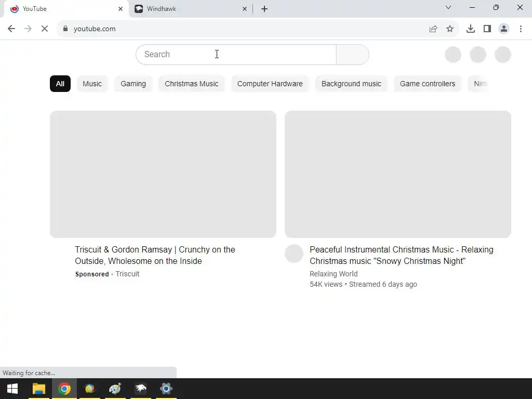Toggle the Chrome side panel
Screen dimensions: 532x399
487,29
